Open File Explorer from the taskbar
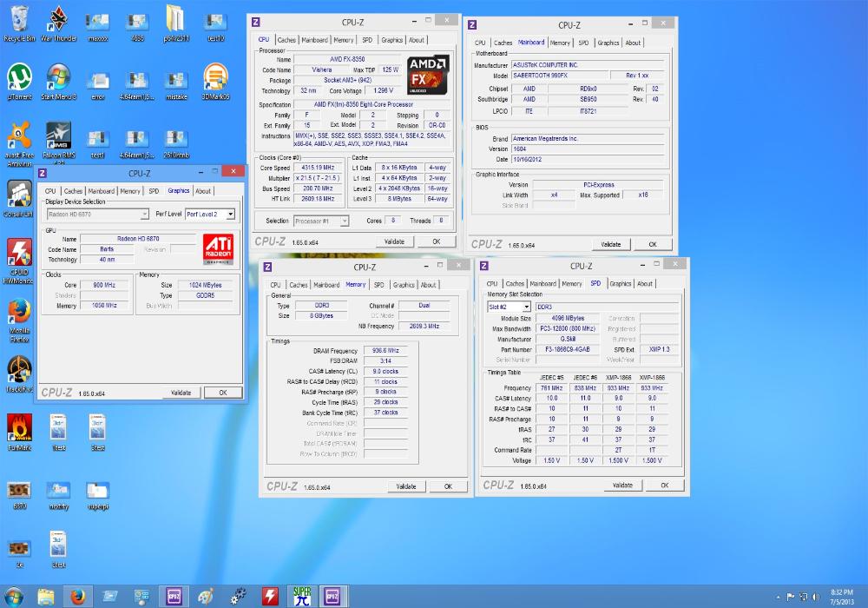Screen dimensions: 868x608 point(46,597)
